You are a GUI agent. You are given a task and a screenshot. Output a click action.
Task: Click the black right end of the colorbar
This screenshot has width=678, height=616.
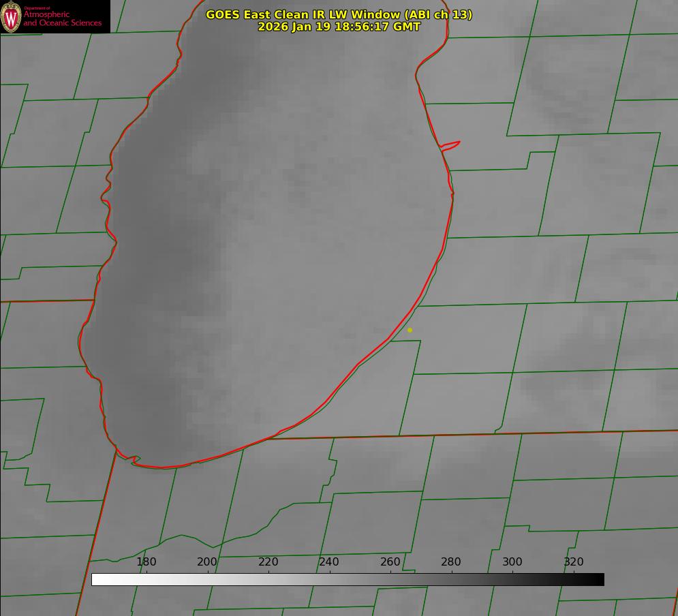click(599, 579)
